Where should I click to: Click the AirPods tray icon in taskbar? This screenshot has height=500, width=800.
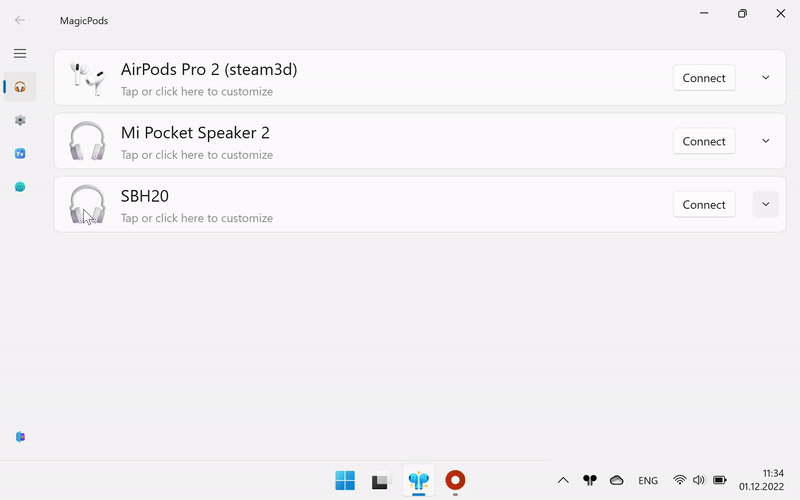[x=590, y=480]
